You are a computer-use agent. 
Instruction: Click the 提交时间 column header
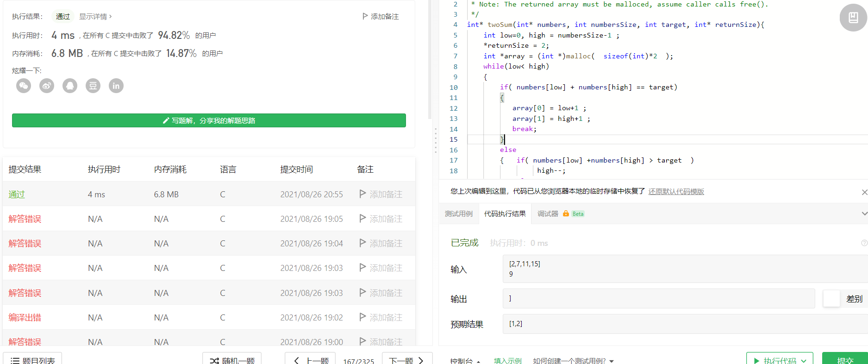(x=297, y=169)
